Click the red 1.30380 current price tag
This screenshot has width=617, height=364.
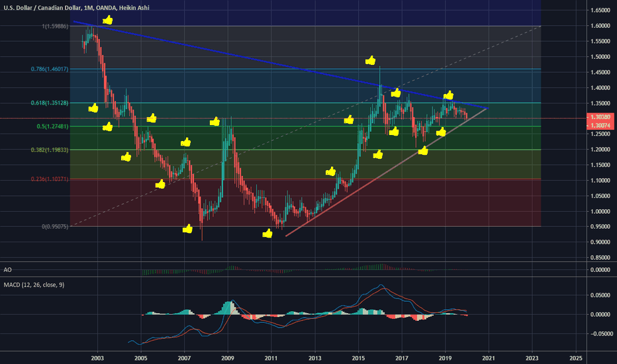click(x=599, y=117)
